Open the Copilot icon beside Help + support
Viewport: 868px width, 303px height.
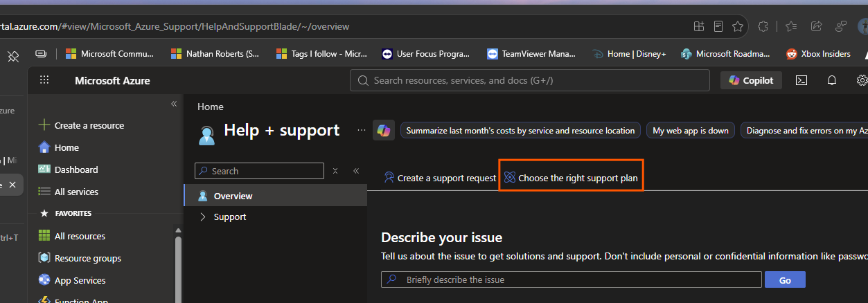pyautogui.click(x=384, y=130)
